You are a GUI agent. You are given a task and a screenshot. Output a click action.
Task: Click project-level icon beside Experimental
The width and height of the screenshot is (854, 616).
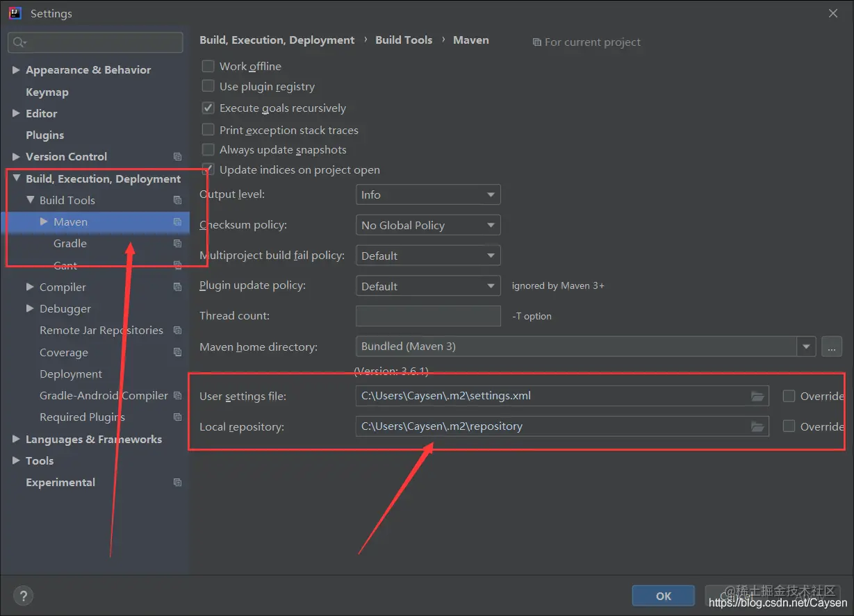(x=177, y=483)
